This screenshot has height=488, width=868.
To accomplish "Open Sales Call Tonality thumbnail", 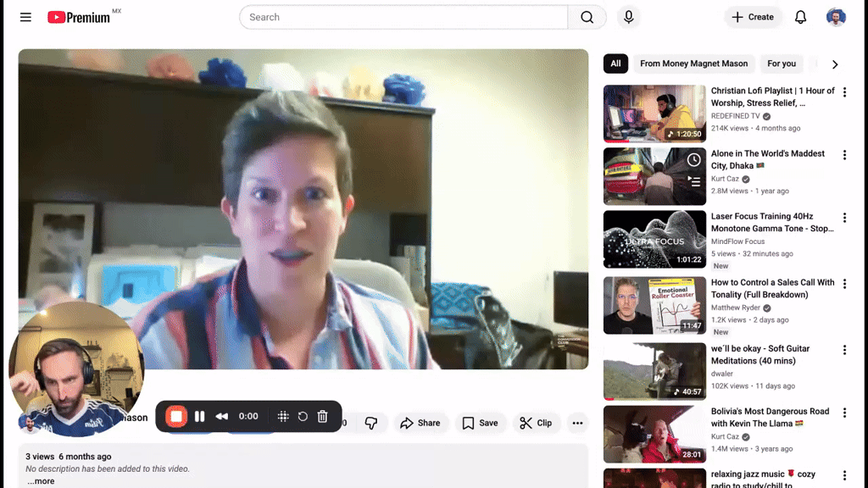I will [654, 305].
